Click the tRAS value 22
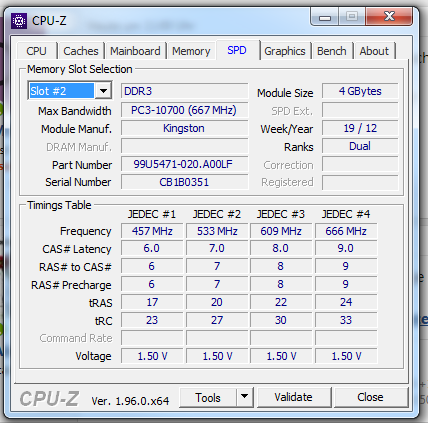 (x=281, y=302)
